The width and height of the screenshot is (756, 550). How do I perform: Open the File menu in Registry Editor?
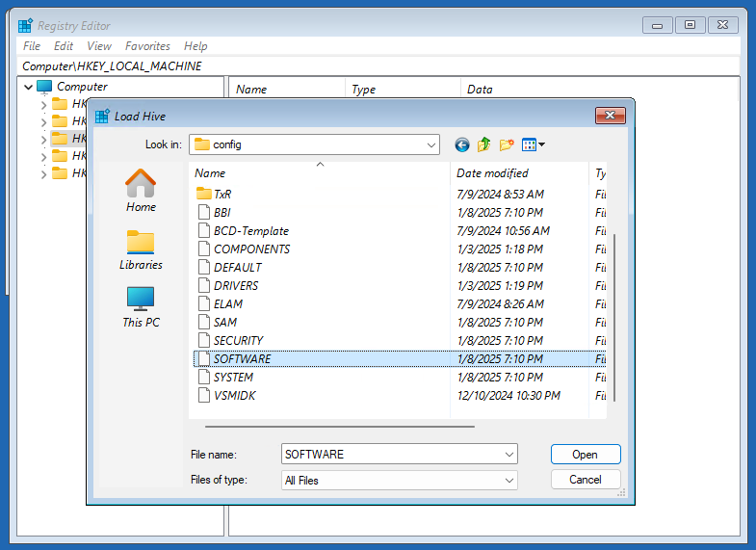point(31,45)
